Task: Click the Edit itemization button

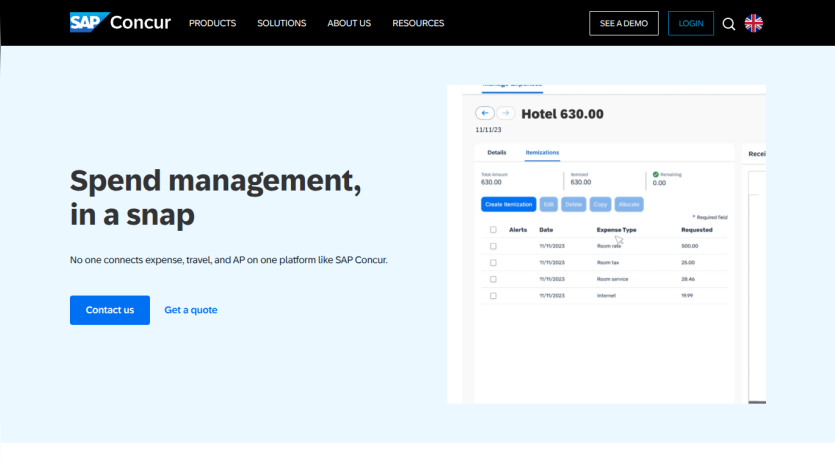Action: [x=549, y=204]
